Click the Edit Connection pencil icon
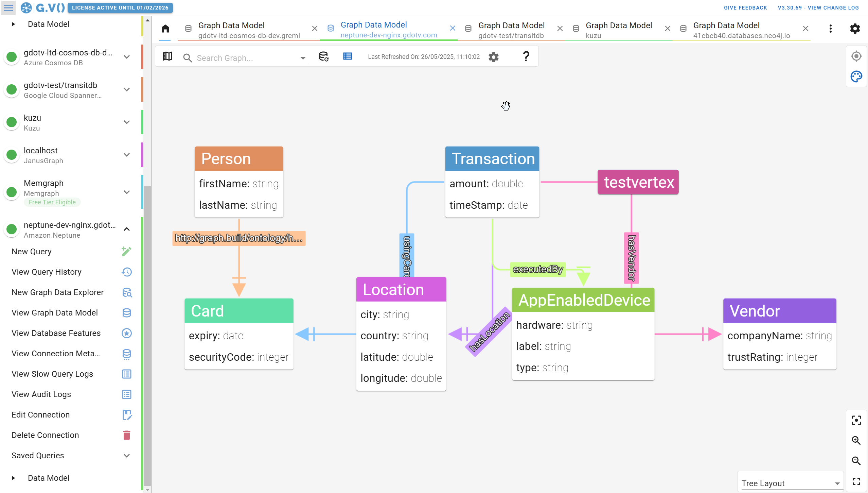The image size is (868, 493). click(x=127, y=415)
